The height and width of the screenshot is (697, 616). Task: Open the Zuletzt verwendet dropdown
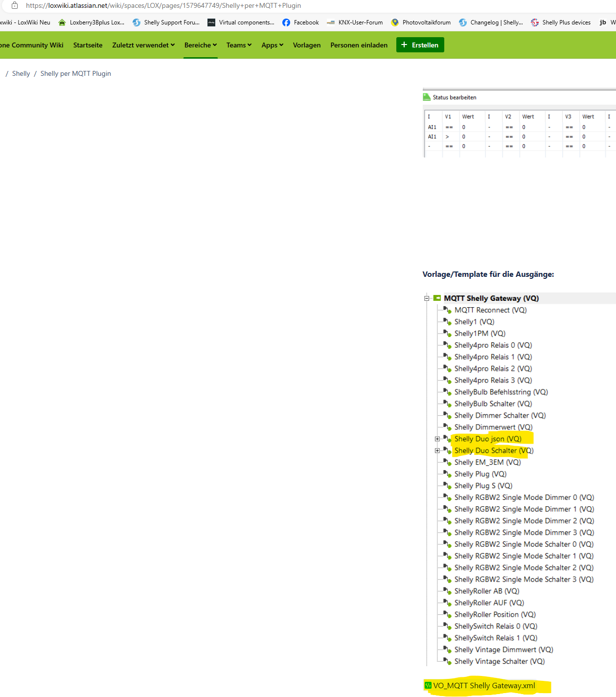tap(143, 45)
